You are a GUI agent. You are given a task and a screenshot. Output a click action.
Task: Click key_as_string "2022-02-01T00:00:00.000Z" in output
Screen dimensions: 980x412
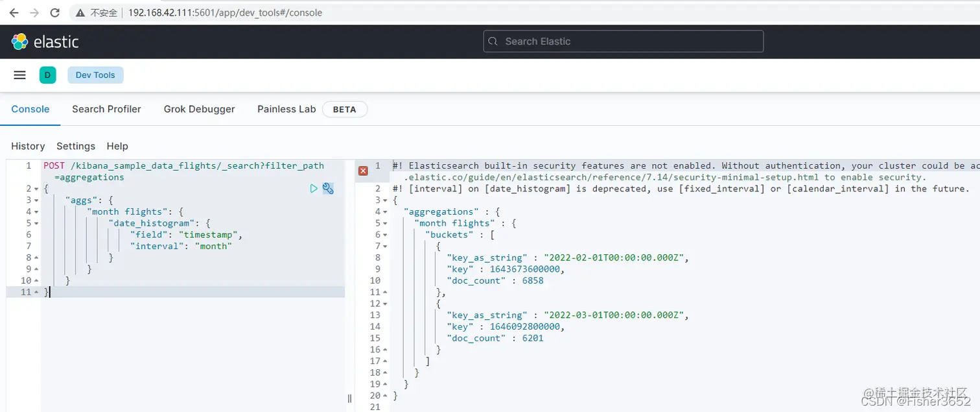coord(567,258)
